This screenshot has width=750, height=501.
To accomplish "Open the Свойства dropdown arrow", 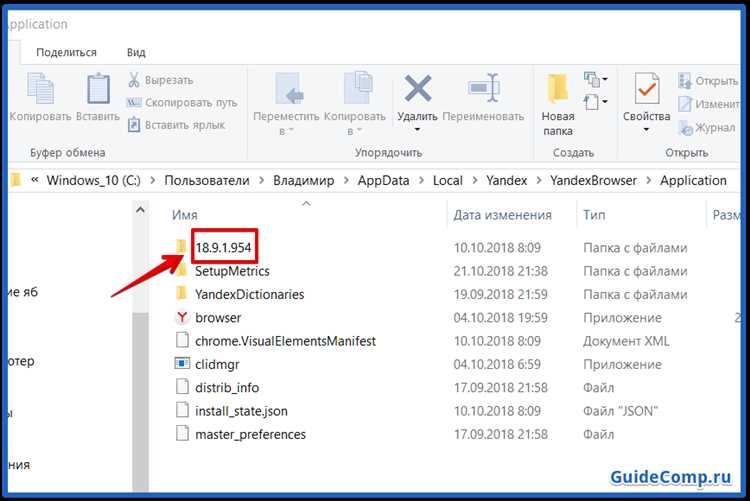I will click(x=646, y=130).
